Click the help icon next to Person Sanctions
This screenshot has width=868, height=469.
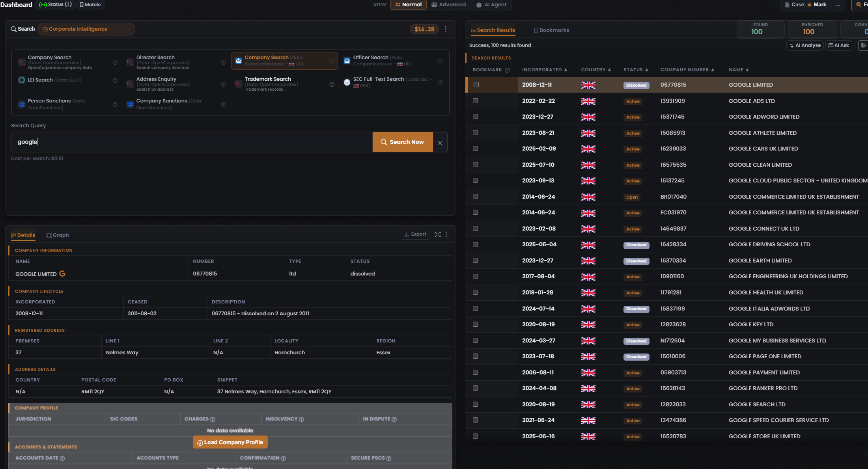(x=115, y=104)
